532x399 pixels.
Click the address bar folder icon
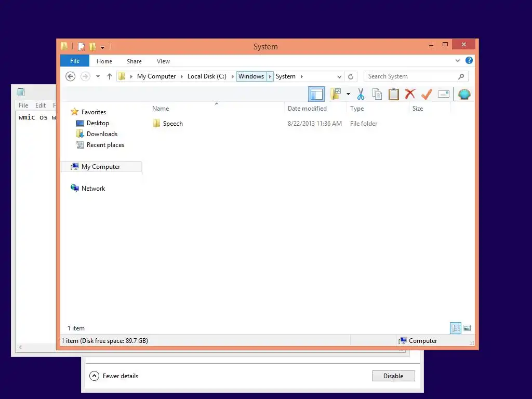click(x=122, y=76)
